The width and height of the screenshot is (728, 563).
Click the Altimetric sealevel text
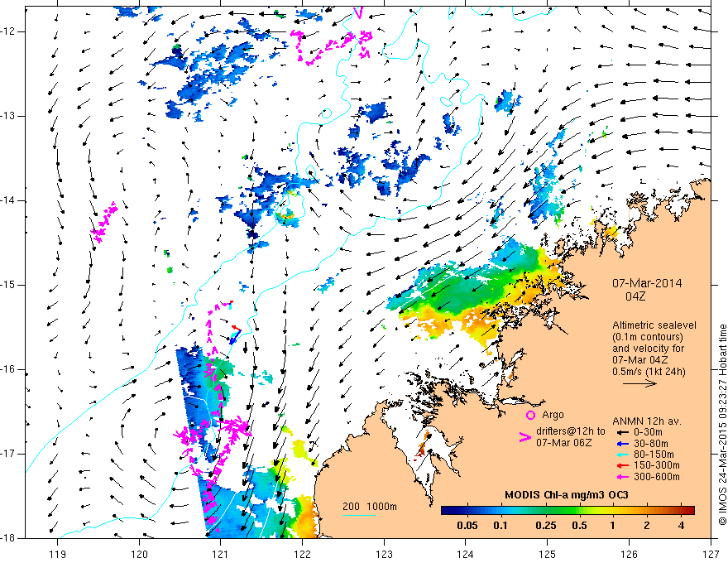(654, 325)
